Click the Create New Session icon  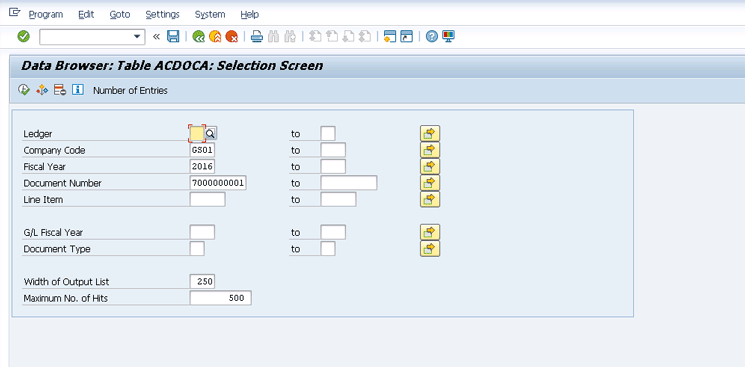390,37
